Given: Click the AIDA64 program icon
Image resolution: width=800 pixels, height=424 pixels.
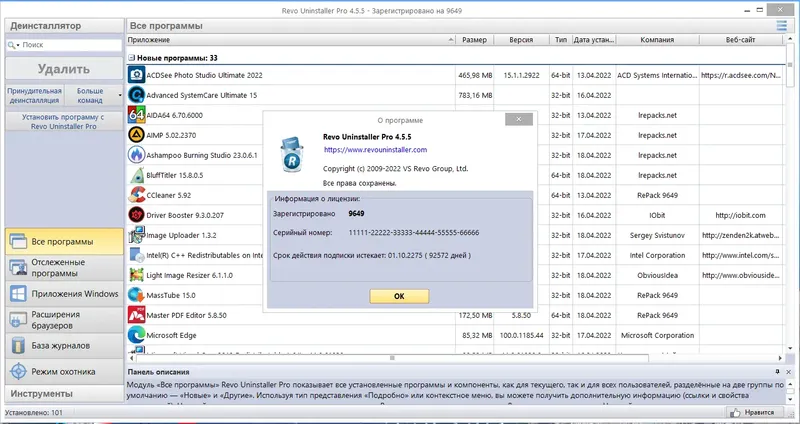Looking at the screenshot, I should coord(136,115).
